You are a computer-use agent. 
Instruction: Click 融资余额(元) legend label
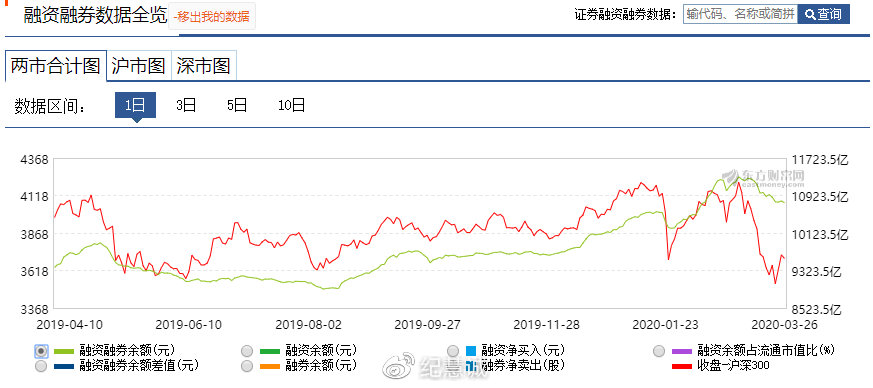[321, 351]
